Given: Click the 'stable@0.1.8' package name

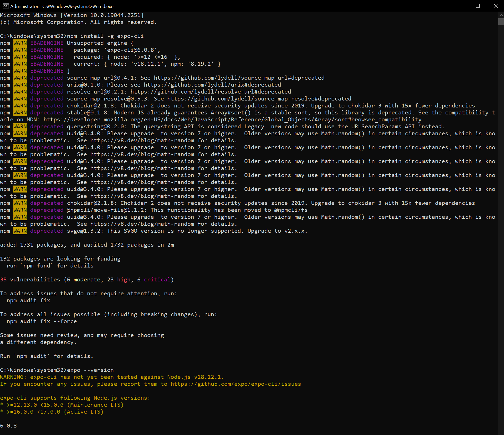Looking at the screenshot, I should pos(89,113).
